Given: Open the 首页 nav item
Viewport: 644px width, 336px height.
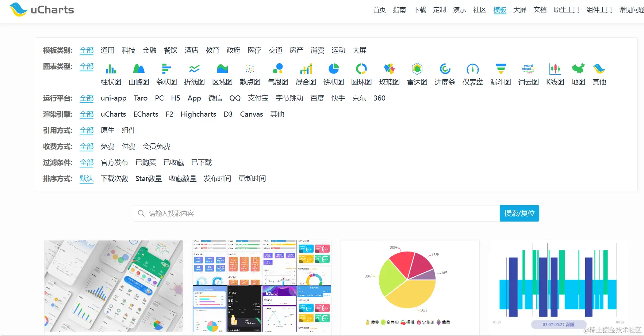Looking at the screenshot, I should pyautogui.click(x=379, y=10).
